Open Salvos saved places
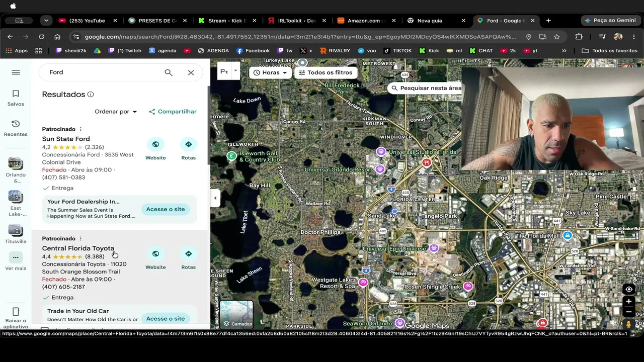644x362 pixels. (16, 98)
